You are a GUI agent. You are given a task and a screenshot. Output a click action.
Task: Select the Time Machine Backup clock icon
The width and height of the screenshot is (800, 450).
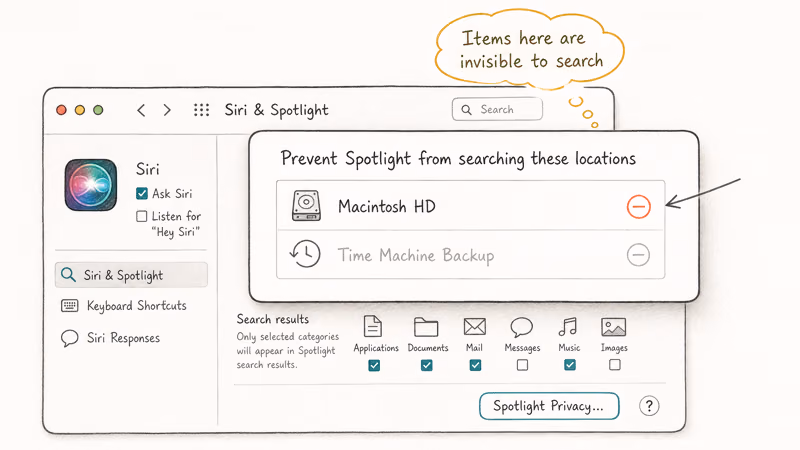(x=305, y=254)
